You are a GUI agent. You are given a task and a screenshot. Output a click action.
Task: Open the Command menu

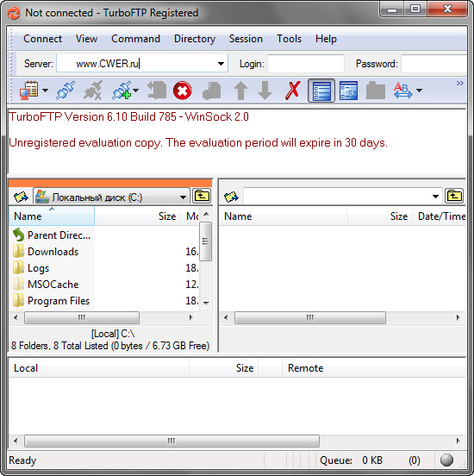pyautogui.click(x=135, y=39)
